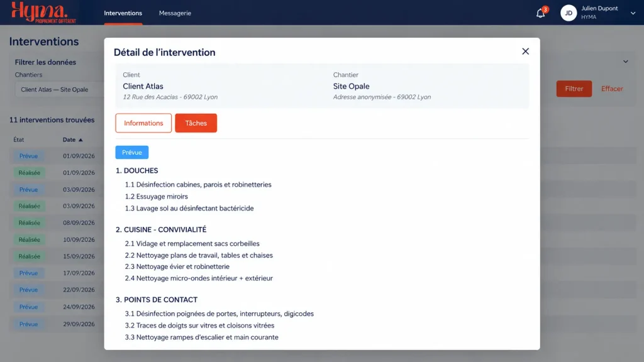Click the 3. POINTS DE CONTACT heading
This screenshot has width=644, height=362.
pyautogui.click(x=157, y=300)
